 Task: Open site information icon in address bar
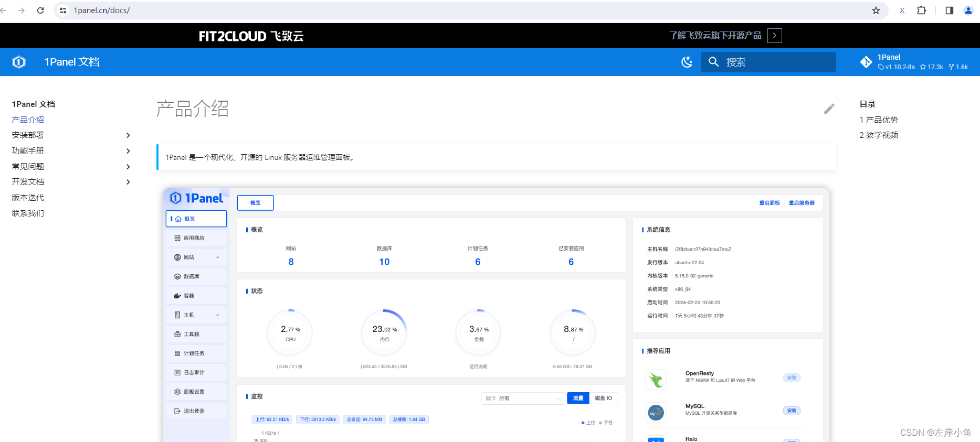(63, 10)
